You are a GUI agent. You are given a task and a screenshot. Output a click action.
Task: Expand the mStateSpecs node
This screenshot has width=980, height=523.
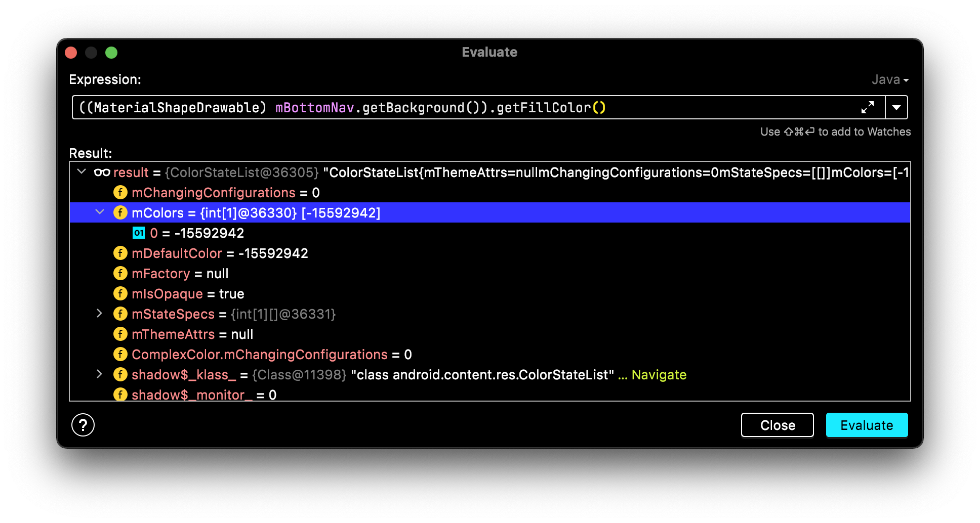[x=100, y=314]
